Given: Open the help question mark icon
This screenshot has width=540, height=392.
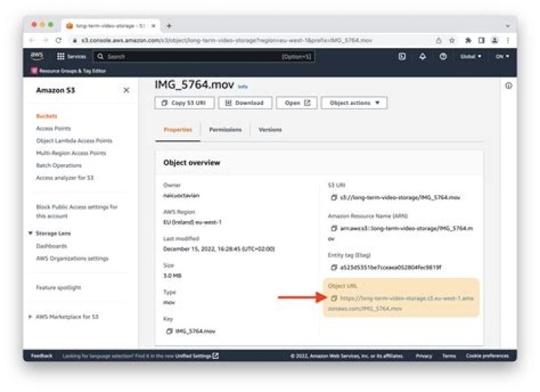Looking at the screenshot, I should click(443, 56).
